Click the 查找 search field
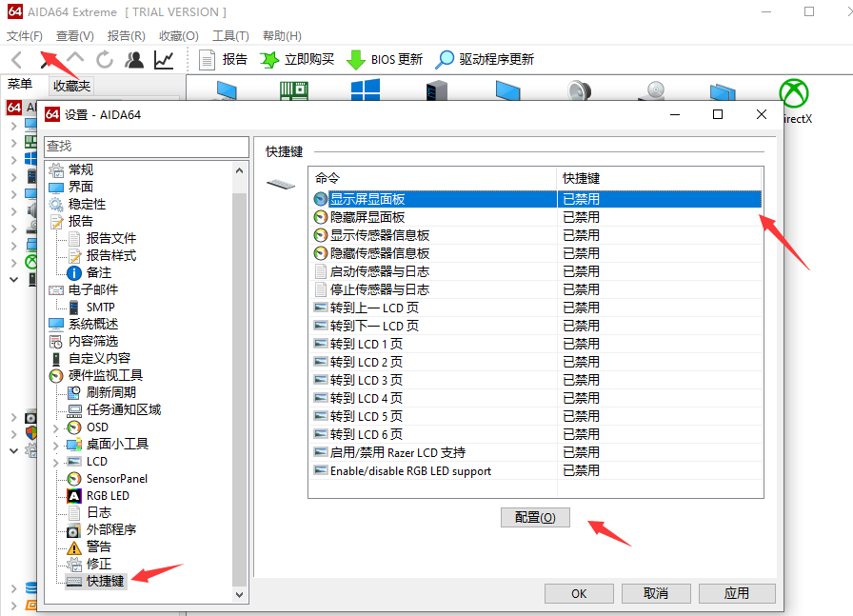The width and height of the screenshot is (853, 616). (x=146, y=146)
